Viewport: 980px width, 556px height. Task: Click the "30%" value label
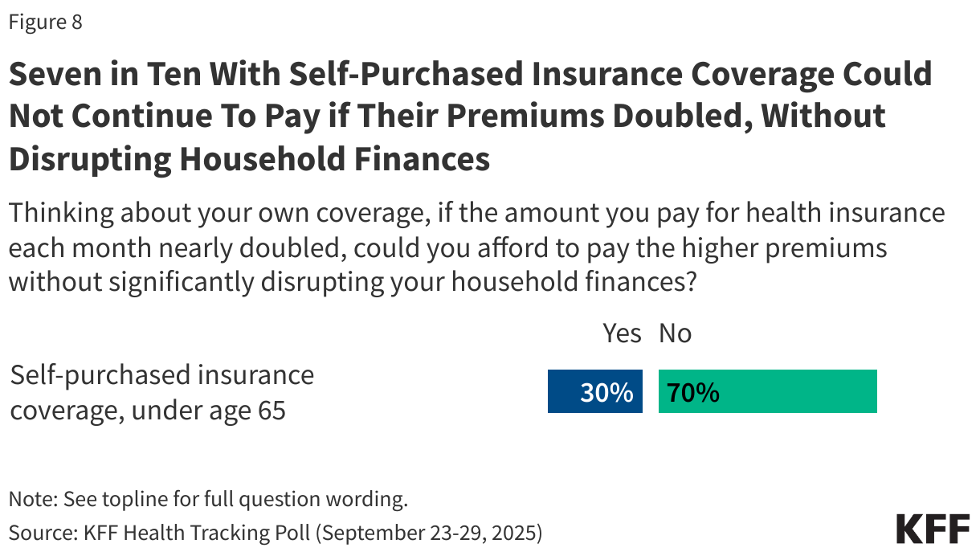(x=607, y=392)
